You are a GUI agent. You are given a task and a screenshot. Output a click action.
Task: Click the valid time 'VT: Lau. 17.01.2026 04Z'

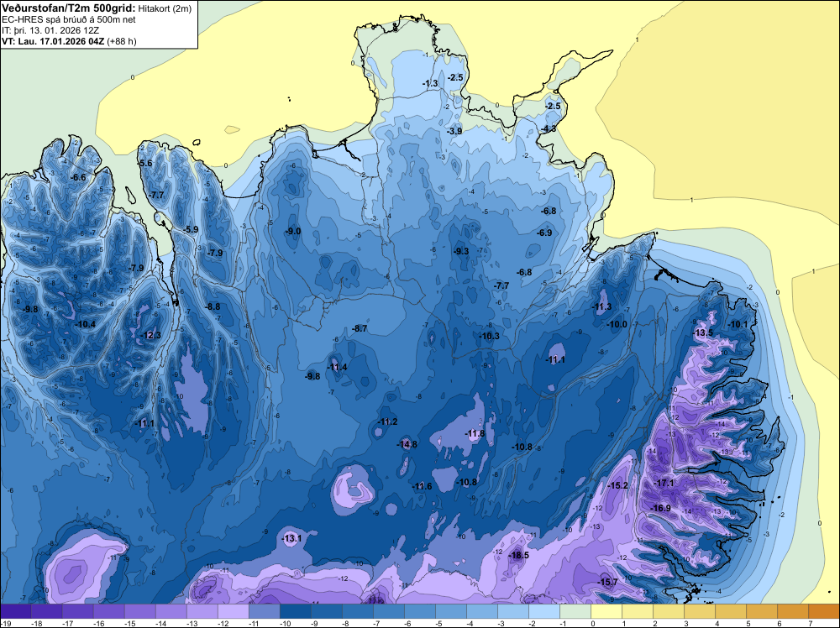pyautogui.click(x=53, y=41)
